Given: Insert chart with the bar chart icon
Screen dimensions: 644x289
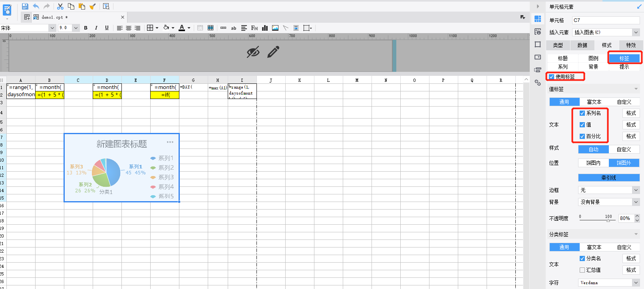Looking at the screenshot, I should pos(265,28).
